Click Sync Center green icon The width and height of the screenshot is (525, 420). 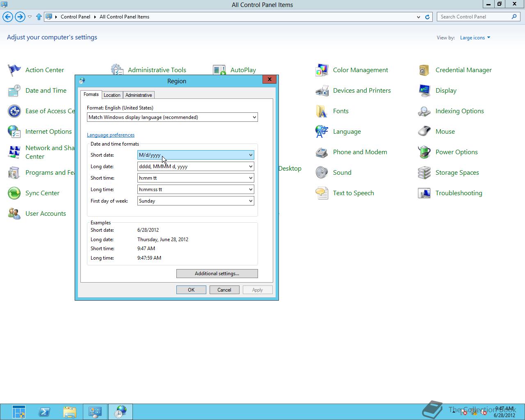click(x=14, y=193)
